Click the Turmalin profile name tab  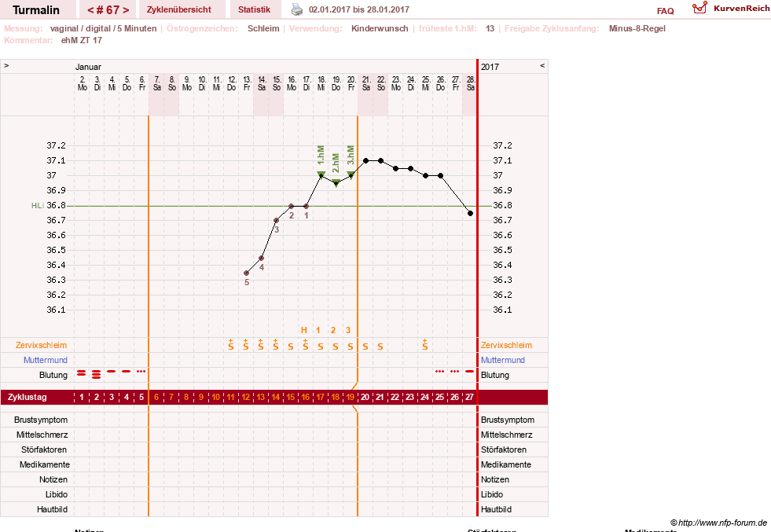[36, 10]
